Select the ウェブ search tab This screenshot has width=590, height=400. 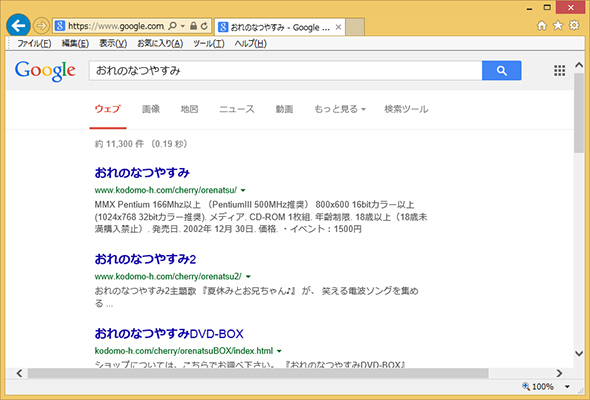point(108,109)
